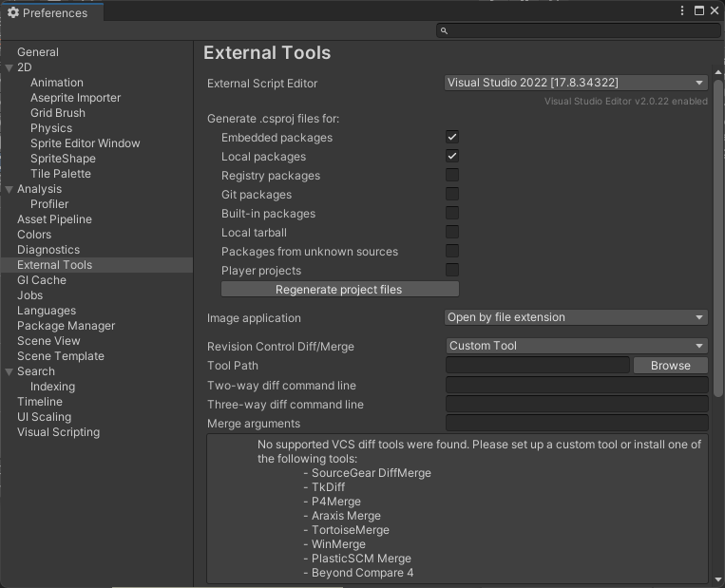
Task: Open Timeline preferences
Action: coord(40,402)
